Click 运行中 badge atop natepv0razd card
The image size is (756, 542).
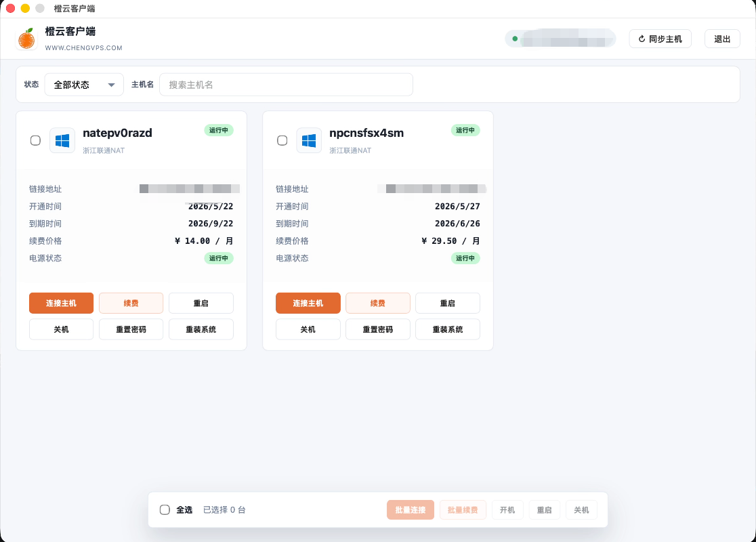click(x=219, y=130)
